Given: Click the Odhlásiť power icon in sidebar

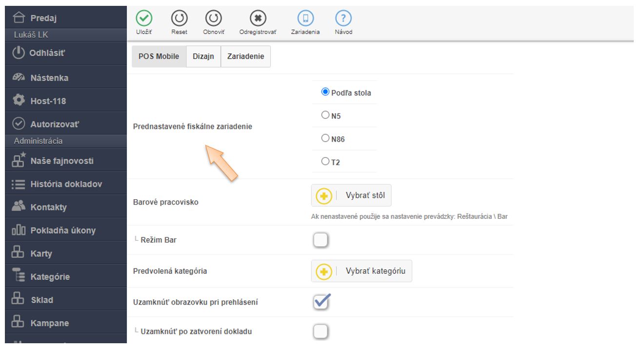Looking at the screenshot, I should [18, 53].
